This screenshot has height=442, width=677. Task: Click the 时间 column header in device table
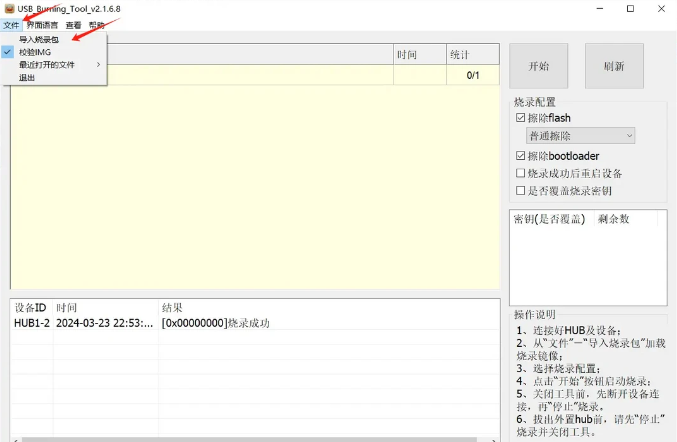click(x=407, y=54)
